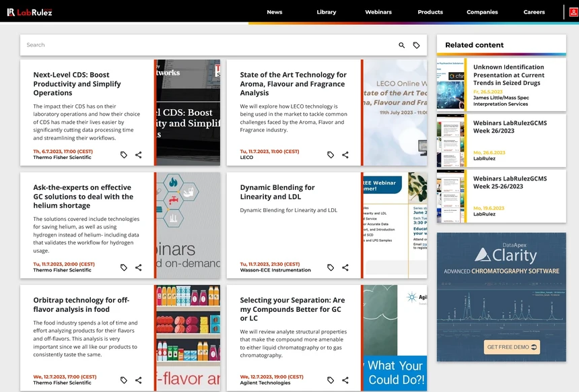This screenshot has height=392, width=579.
Task: Open the Companies menu
Action: 482,12
